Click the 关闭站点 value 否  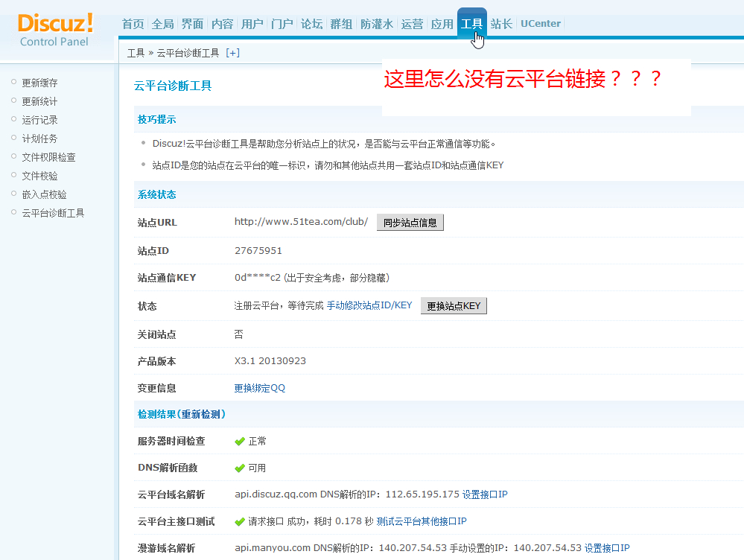238,334
